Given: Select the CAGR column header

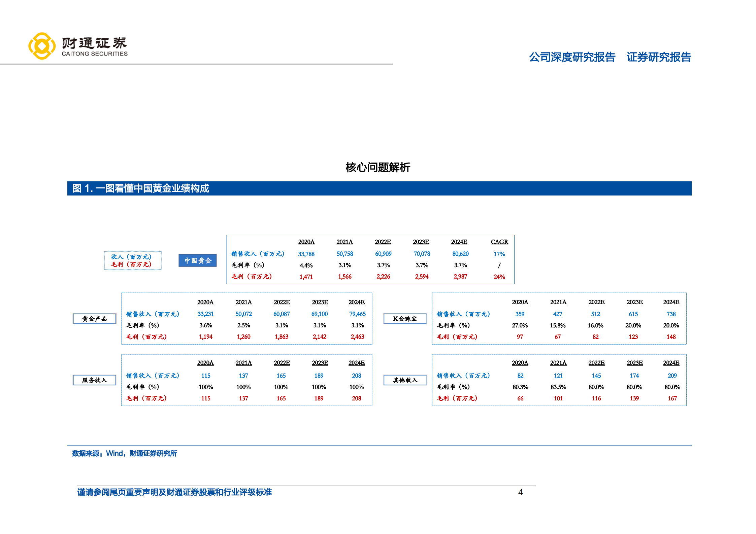Looking at the screenshot, I should 500,242.
